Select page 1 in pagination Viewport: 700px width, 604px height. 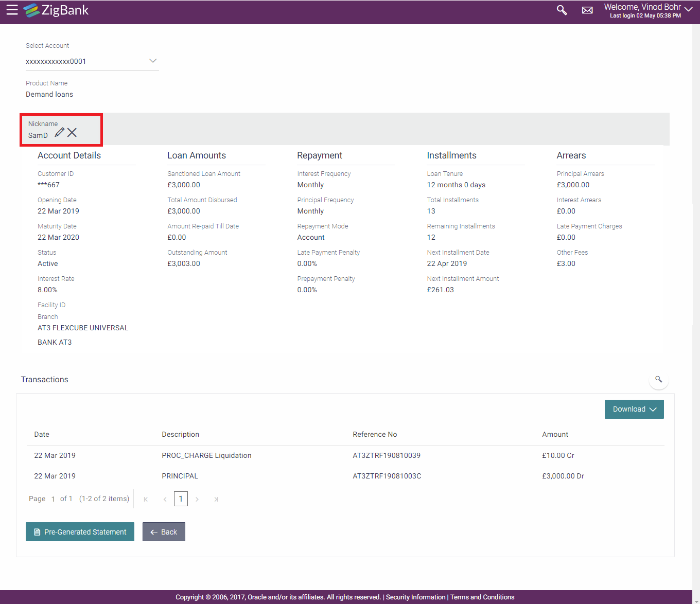tap(181, 499)
